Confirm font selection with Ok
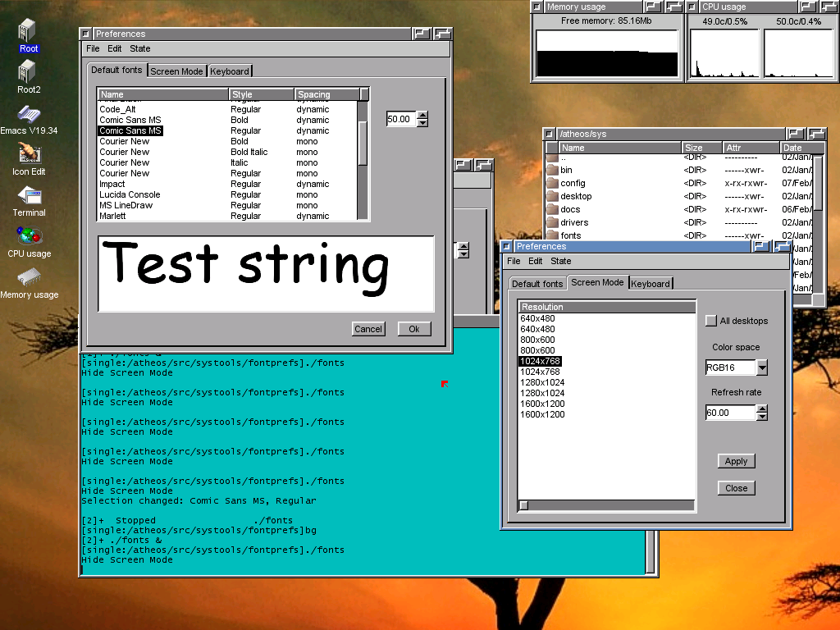The width and height of the screenshot is (840, 630). [x=413, y=329]
